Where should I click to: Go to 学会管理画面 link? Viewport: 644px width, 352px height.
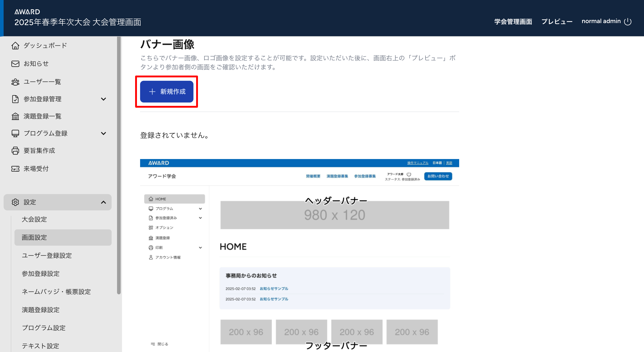click(513, 21)
